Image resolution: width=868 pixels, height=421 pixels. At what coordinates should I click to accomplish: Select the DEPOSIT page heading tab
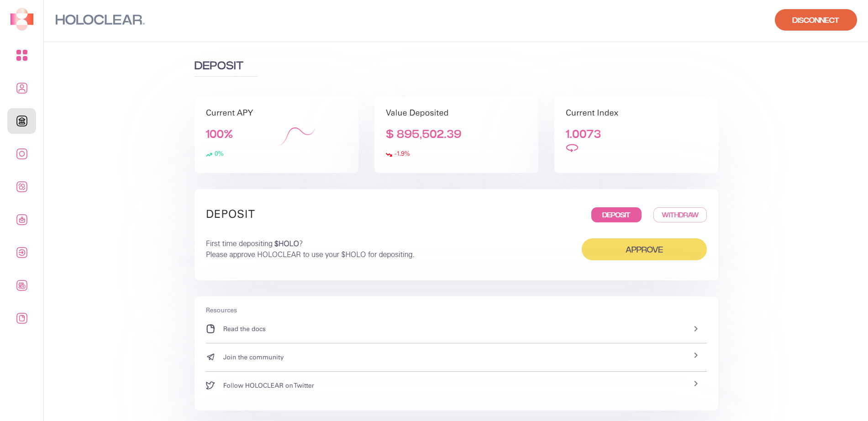(x=219, y=66)
